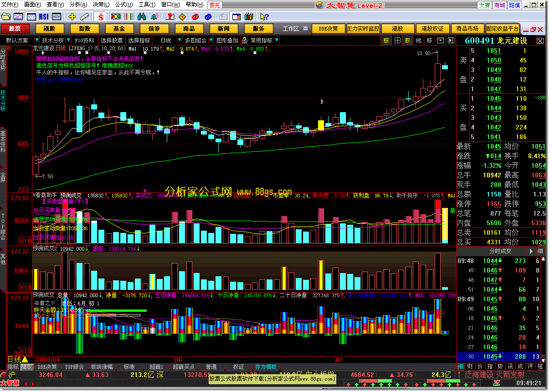550x392 pixels.
Task: Click the 移 move chart icon
Action: coord(429,40)
